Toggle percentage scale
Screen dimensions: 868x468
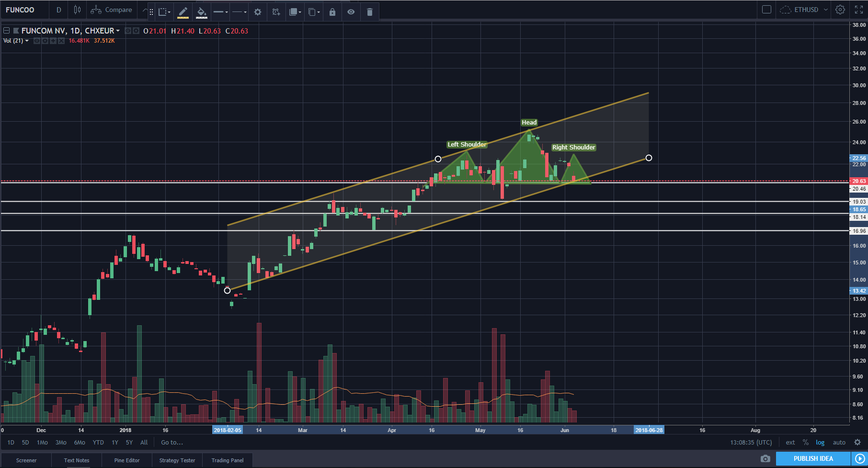pos(806,443)
